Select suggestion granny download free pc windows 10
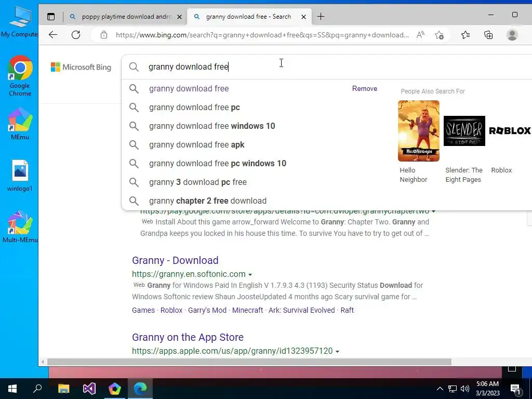Viewport: 532px width, 399px height. point(218,164)
